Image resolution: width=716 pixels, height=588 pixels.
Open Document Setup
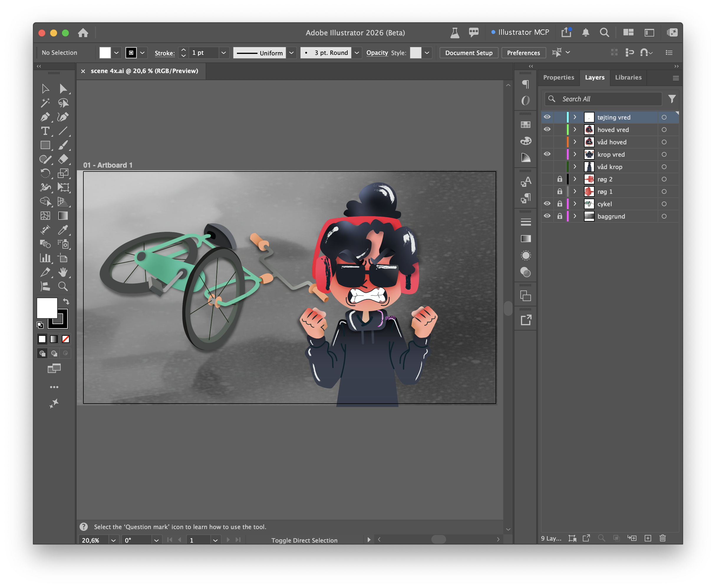(469, 53)
